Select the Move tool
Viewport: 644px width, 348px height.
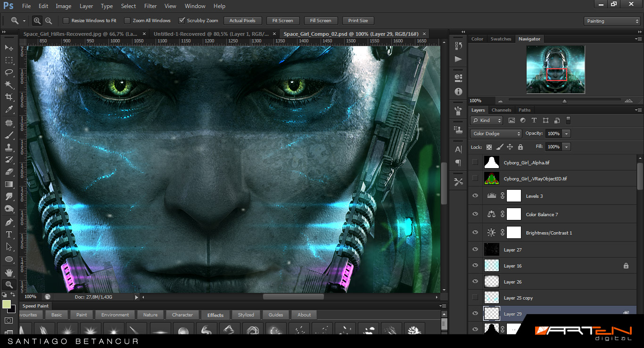pyautogui.click(x=9, y=48)
